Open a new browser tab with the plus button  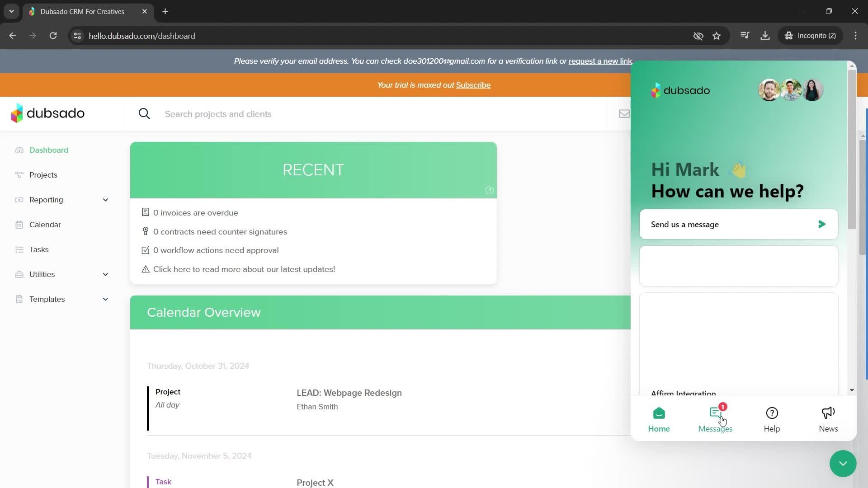165,11
